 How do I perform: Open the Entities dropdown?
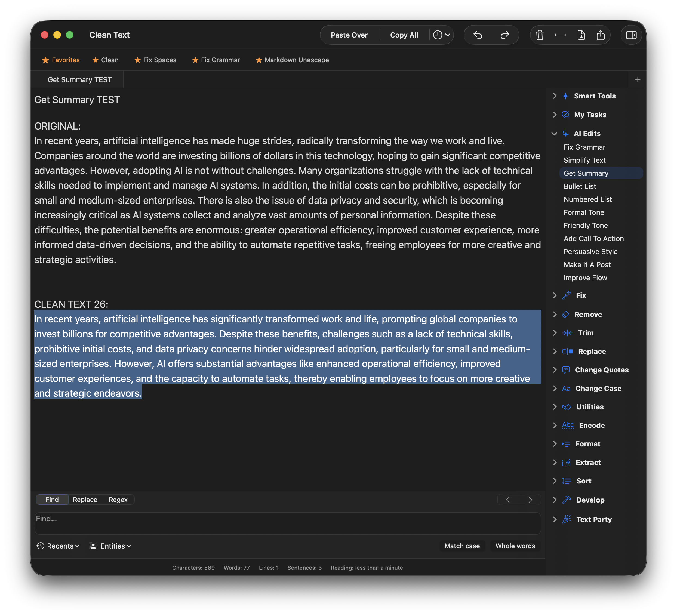tap(110, 546)
